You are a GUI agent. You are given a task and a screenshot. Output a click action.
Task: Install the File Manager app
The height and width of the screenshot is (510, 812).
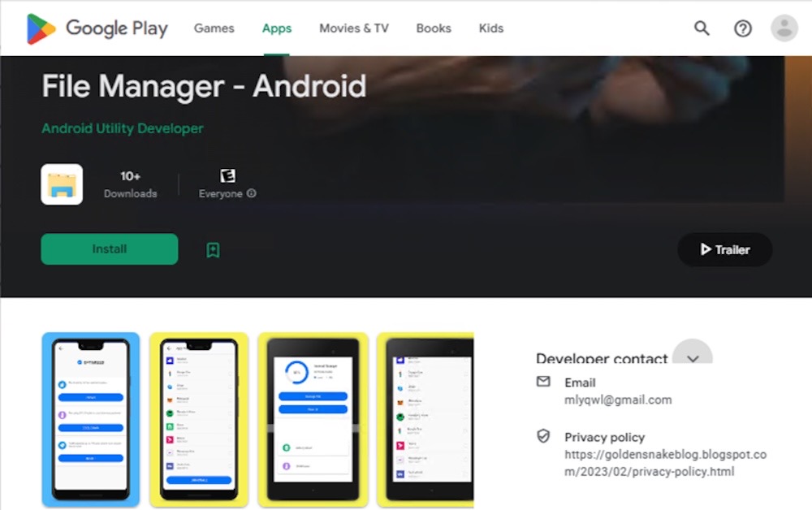pos(109,249)
